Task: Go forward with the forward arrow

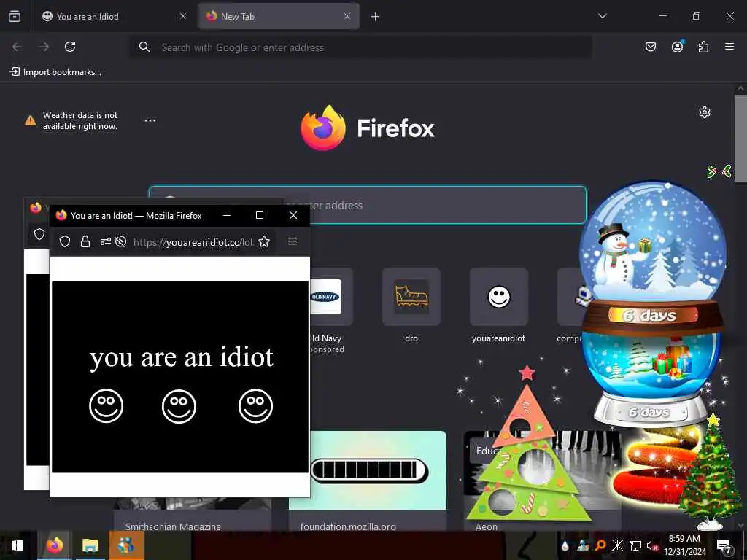Action: click(44, 47)
